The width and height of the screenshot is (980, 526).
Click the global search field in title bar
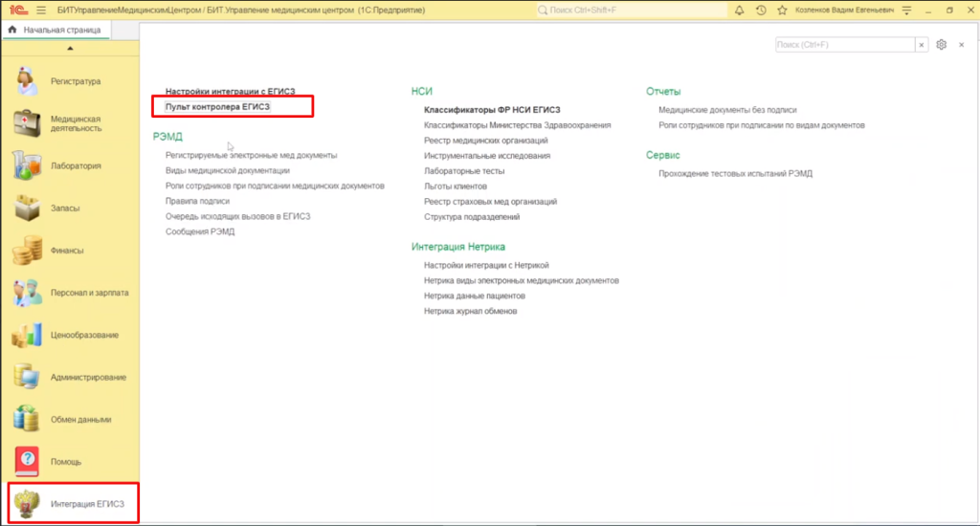click(627, 10)
